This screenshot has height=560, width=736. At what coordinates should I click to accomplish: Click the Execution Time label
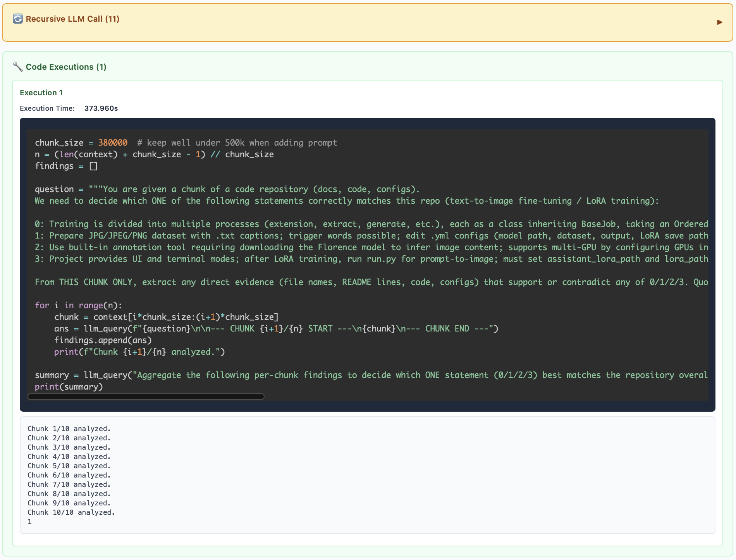(47, 108)
